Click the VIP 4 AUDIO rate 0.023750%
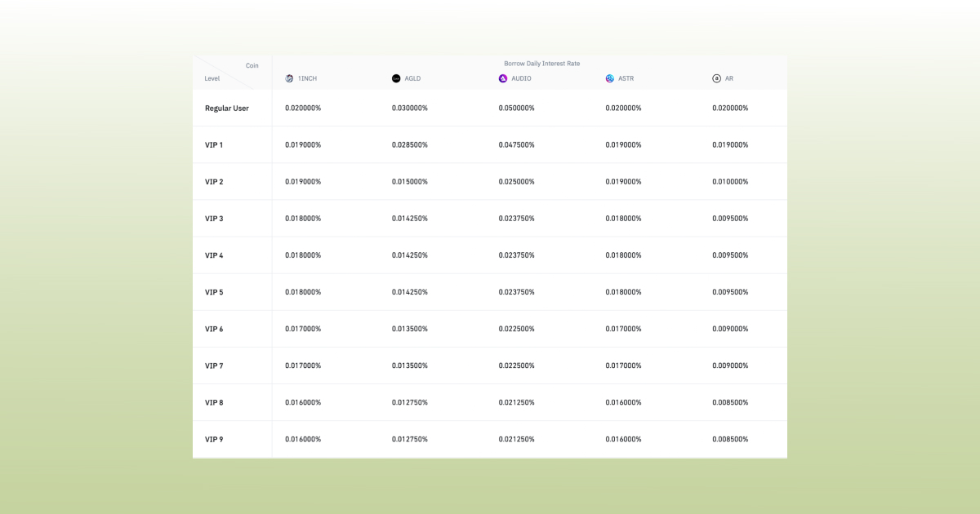980x514 pixels. click(514, 255)
